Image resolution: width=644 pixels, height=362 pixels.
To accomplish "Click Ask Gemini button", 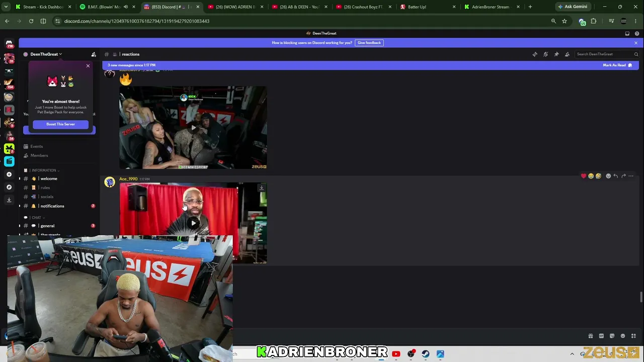I will tap(573, 7).
